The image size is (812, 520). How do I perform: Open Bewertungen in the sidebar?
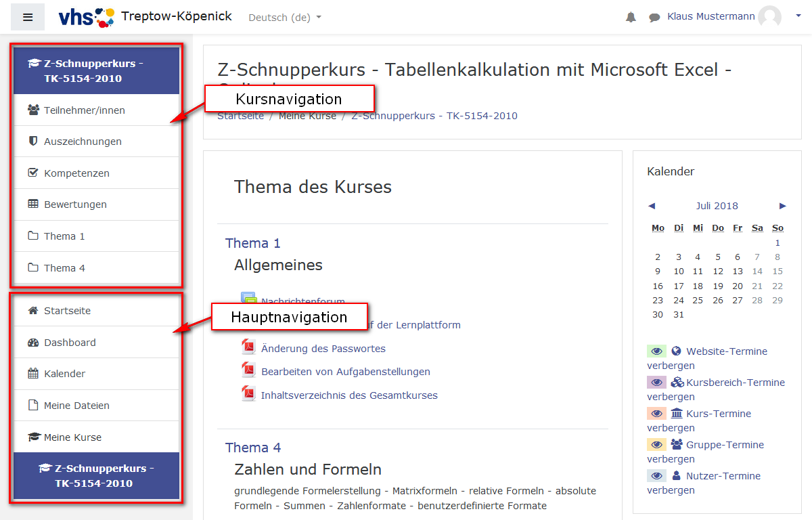[96, 204]
